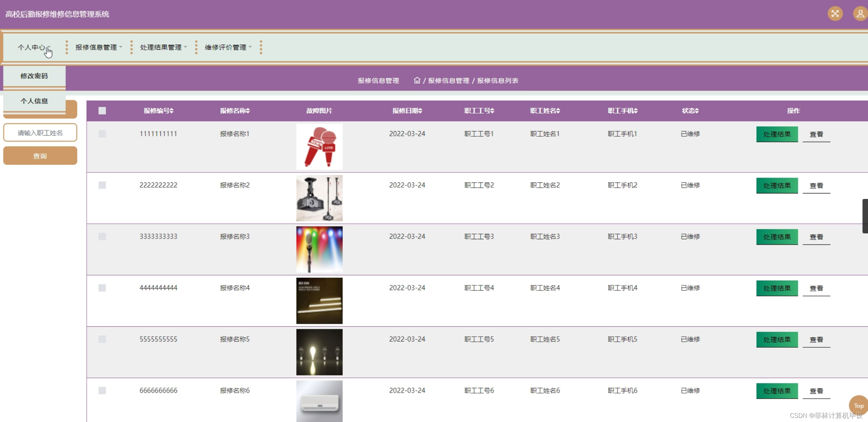868x422 pixels.
Task: Click 查看 link for 报修名称4
Action: (x=816, y=288)
